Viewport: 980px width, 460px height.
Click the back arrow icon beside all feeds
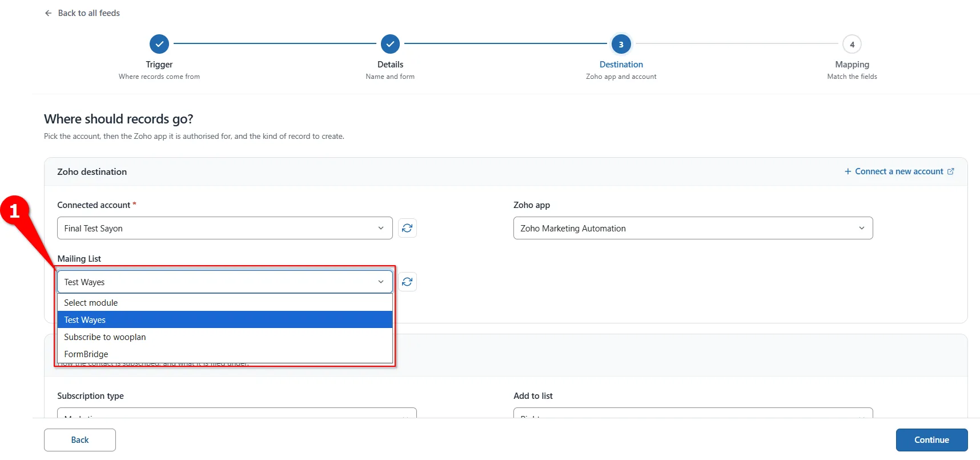click(49, 13)
